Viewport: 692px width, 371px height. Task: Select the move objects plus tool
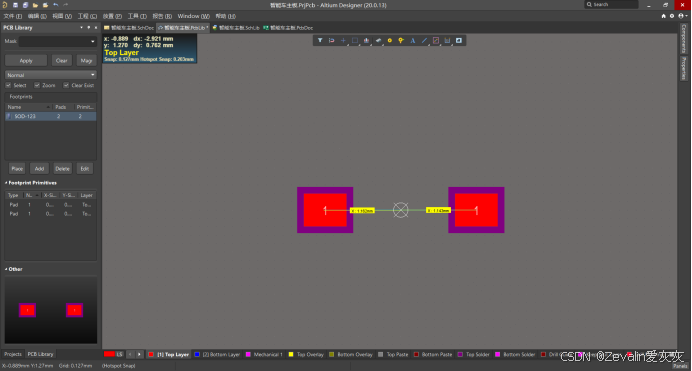point(343,41)
